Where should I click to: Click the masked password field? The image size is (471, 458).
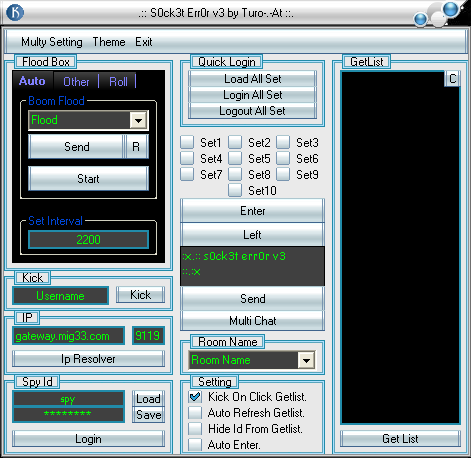tap(68, 414)
